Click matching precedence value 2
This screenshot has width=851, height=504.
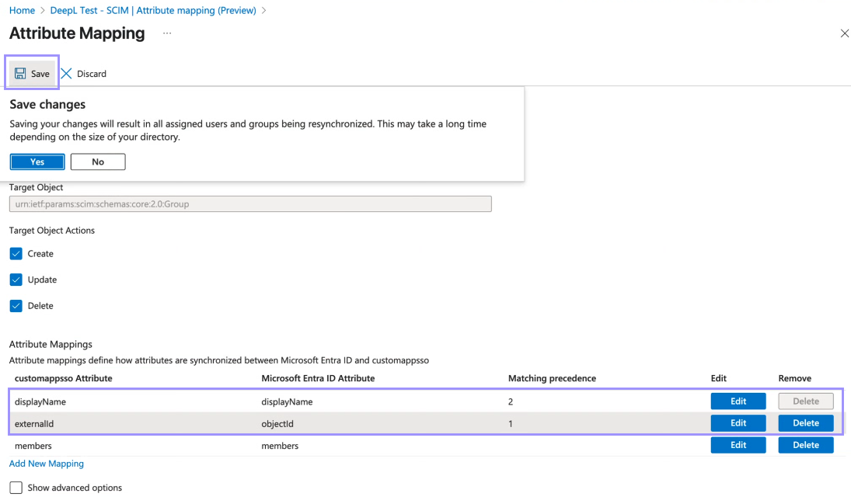pyautogui.click(x=511, y=401)
